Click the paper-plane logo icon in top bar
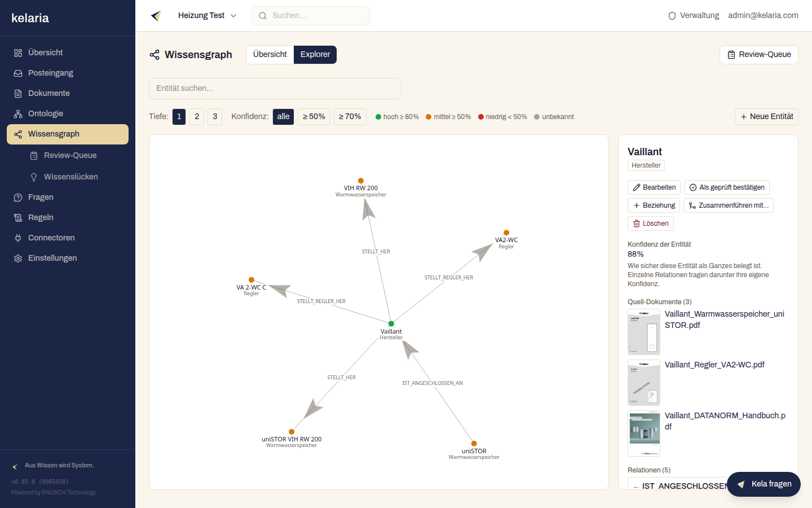812x508 pixels. tap(156, 16)
